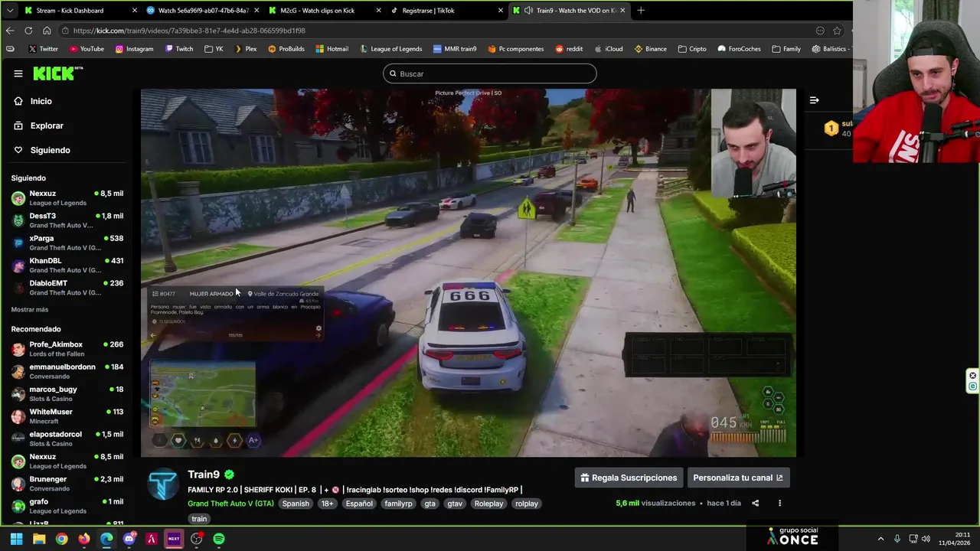
Task: Open Grand Theft Auto V (GTA) category
Action: [230, 504]
